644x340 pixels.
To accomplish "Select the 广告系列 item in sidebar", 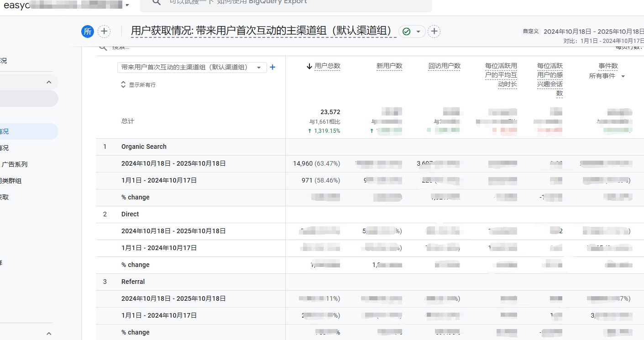I will coord(15,164).
